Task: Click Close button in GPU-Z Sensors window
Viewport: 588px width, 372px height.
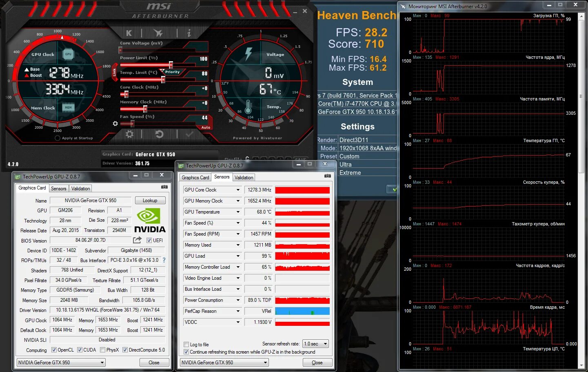Action: [x=317, y=363]
